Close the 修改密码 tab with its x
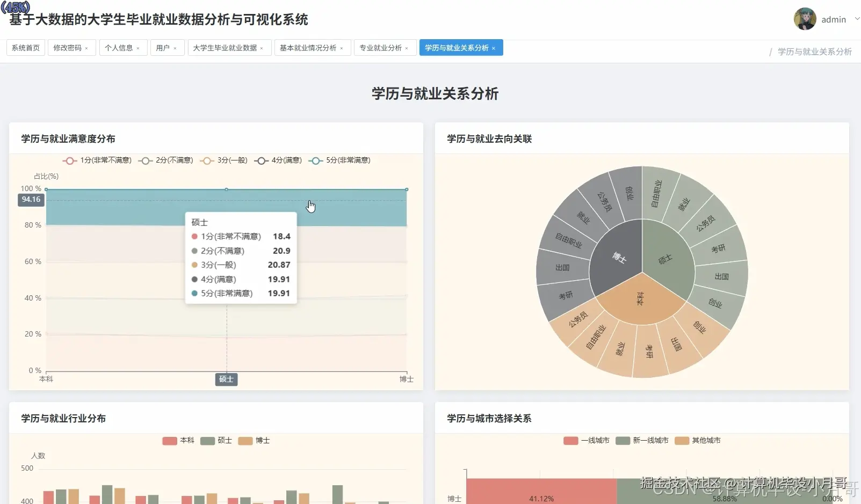The image size is (861, 504). point(86,48)
